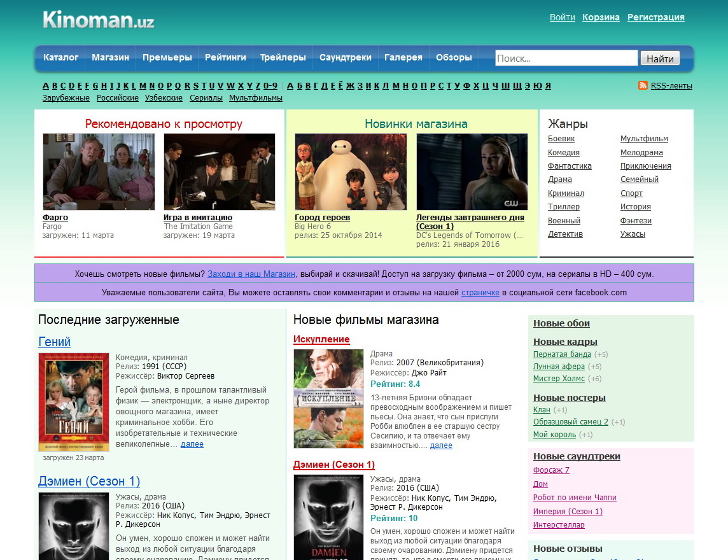Screen dimensions: 728x560
Task: Click the Найти search button
Action: coord(660,59)
